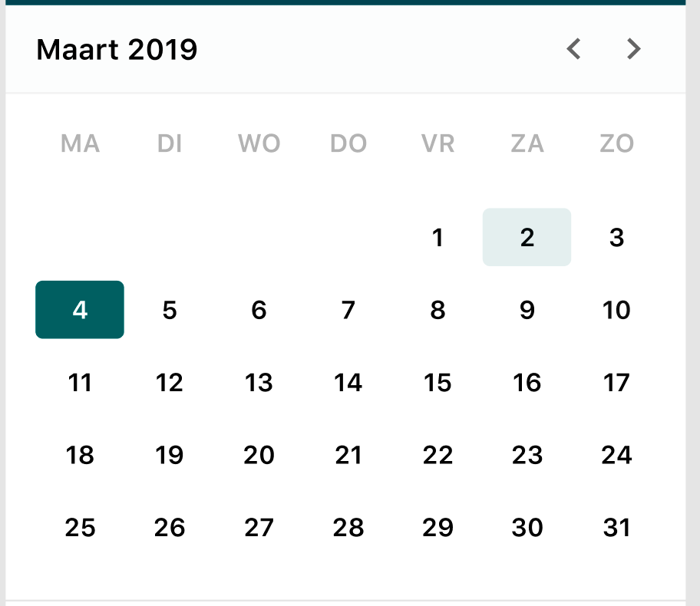Select the MA column header

click(80, 143)
